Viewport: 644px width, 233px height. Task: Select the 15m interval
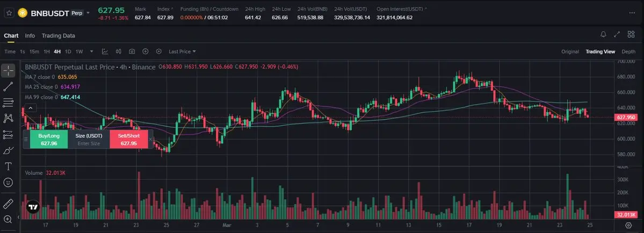[x=34, y=52]
